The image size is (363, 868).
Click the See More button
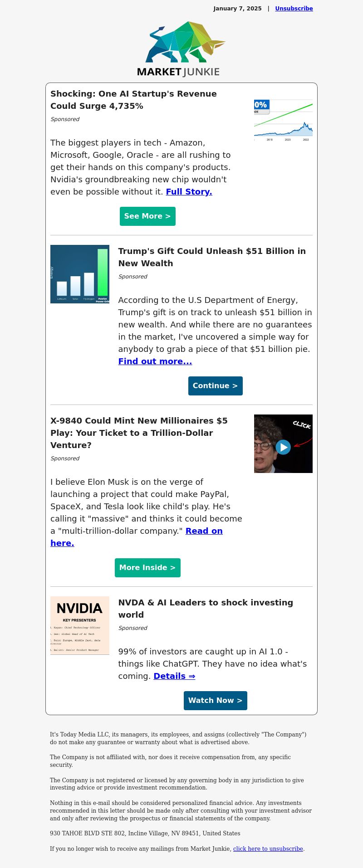pyautogui.click(x=147, y=216)
